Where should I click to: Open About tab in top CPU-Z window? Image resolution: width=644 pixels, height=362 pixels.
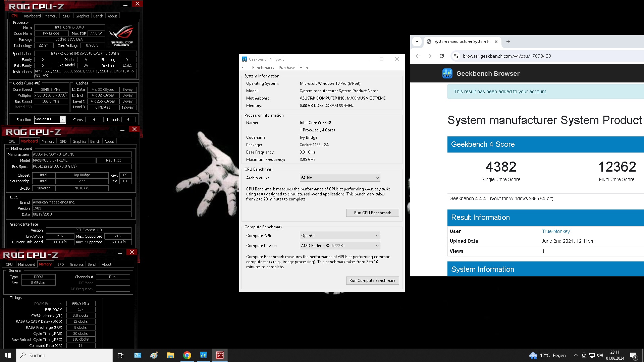pyautogui.click(x=112, y=16)
